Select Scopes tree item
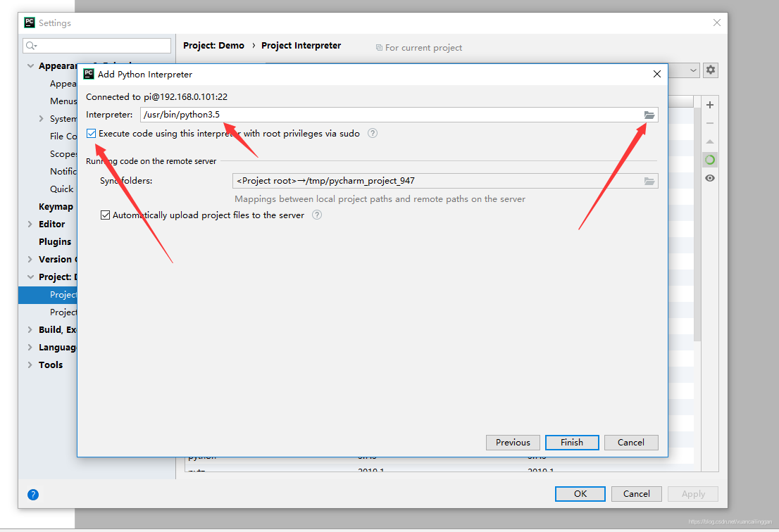The width and height of the screenshot is (779, 532). click(63, 154)
